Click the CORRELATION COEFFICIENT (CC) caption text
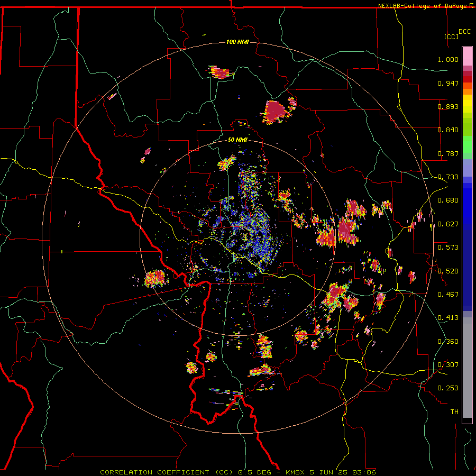 tap(167, 472)
